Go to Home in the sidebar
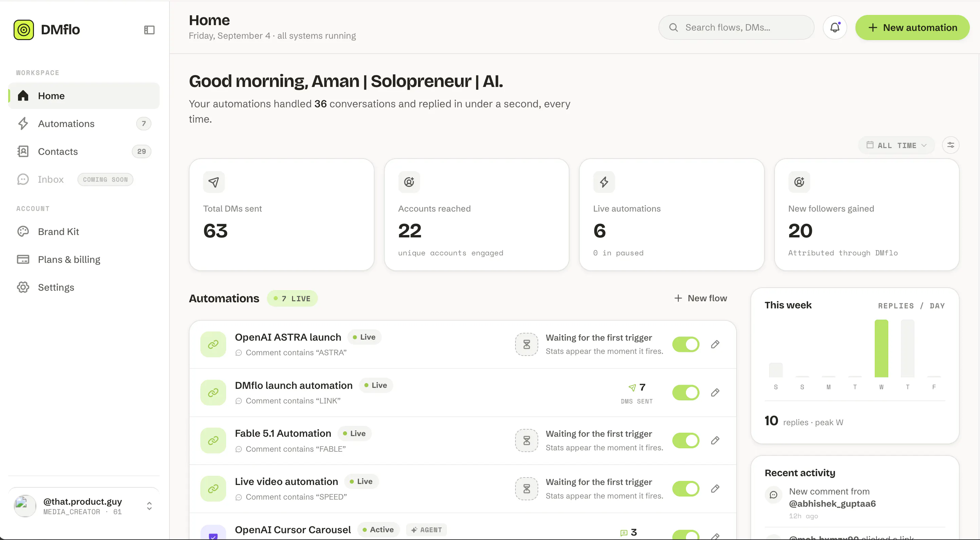Image resolution: width=980 pixels, height=540 pixels. 84,96
